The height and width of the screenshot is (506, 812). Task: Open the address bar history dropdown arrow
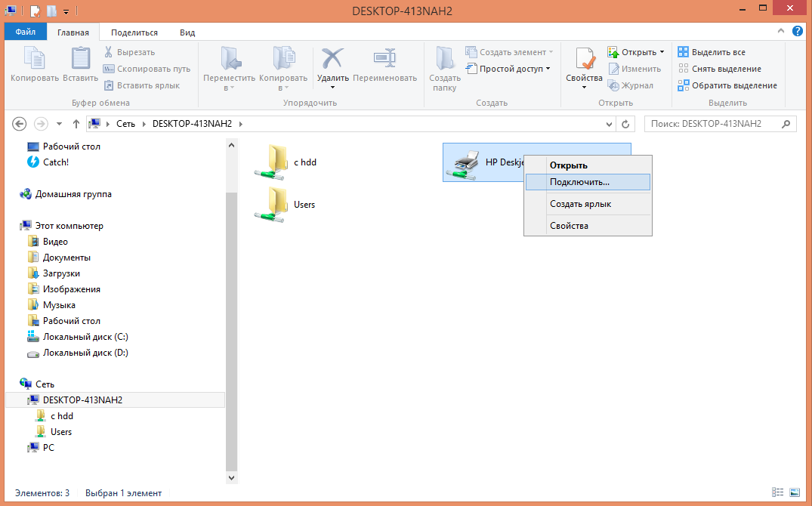point(610,124)
